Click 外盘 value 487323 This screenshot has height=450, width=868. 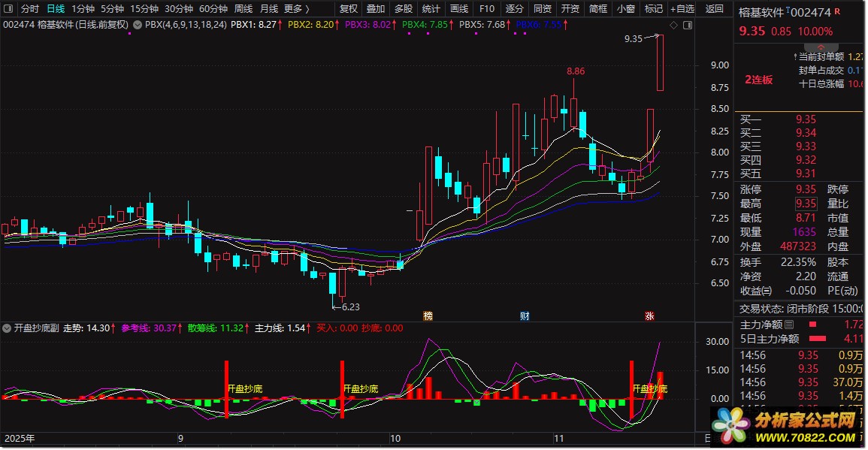(798, 246)
